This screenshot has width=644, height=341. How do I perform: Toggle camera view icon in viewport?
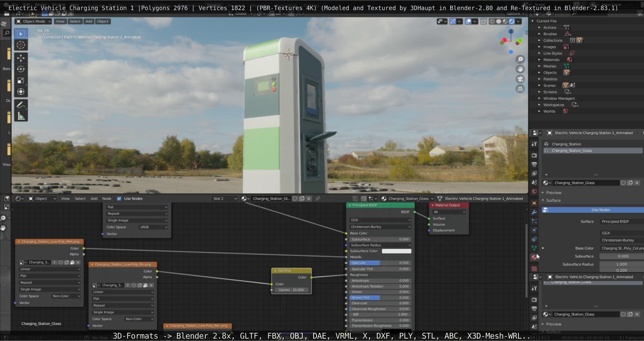(x=520, y=79)
